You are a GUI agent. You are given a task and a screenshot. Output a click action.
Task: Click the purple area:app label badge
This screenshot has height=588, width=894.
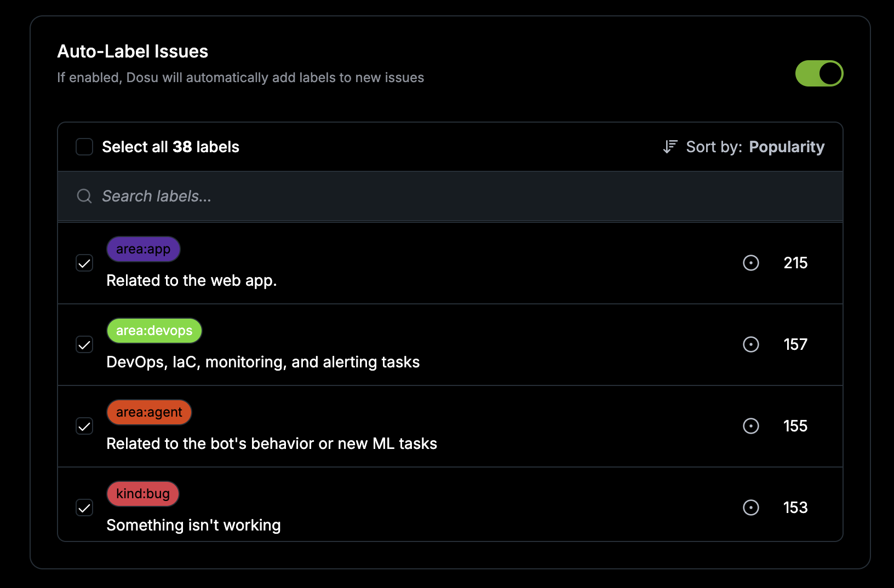144,249
